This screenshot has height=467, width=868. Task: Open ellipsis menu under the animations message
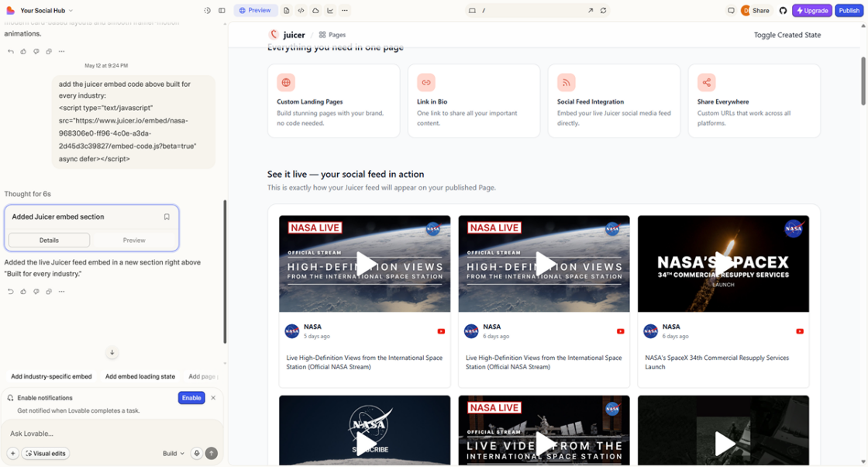coord(61,51)
